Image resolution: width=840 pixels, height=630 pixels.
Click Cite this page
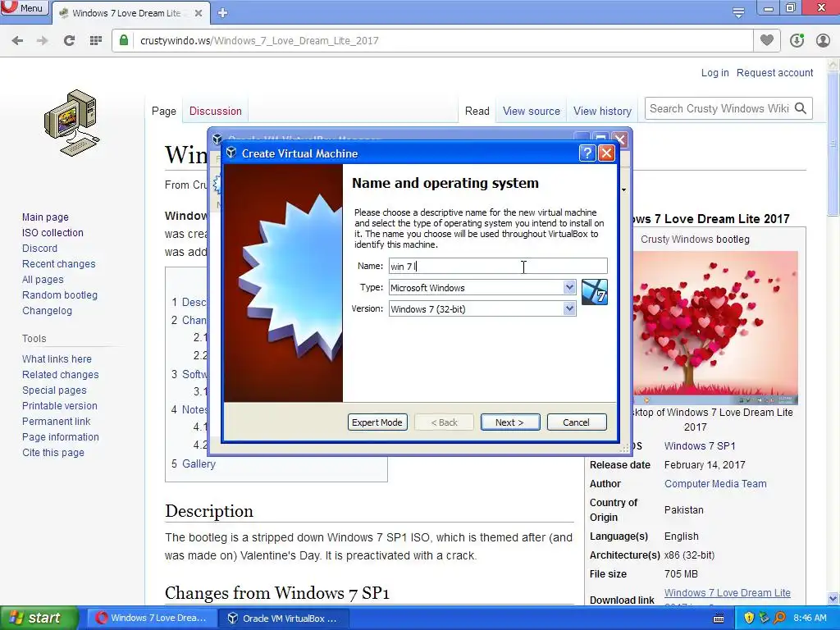tap(53, 452)
